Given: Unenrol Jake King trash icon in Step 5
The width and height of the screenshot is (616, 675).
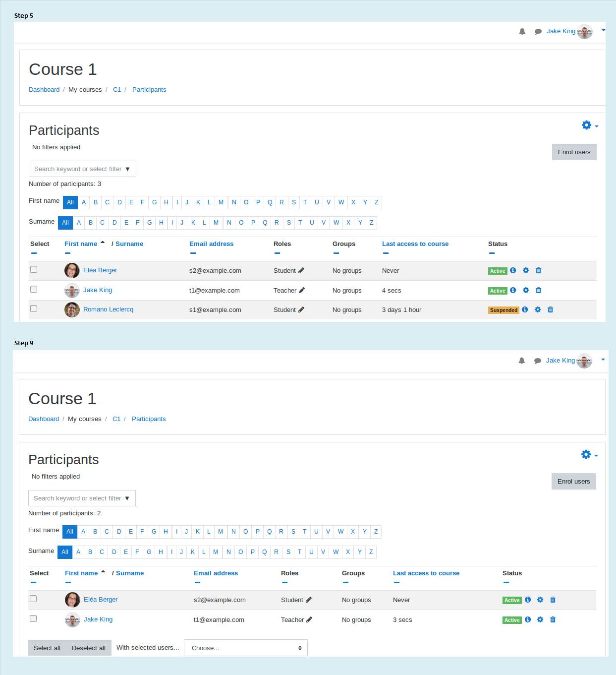Looking at the screenshot, I should point(538,290).
